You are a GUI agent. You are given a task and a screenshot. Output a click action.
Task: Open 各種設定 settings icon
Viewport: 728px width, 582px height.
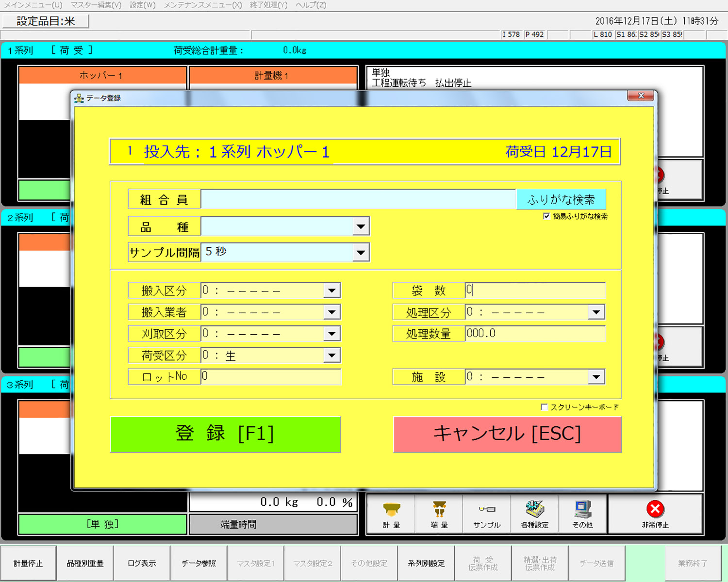coord(535,515)
